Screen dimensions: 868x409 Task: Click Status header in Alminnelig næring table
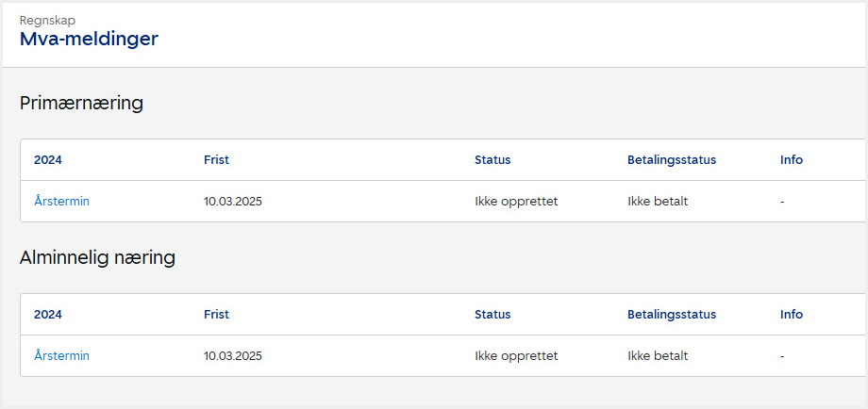pos(492,315)
